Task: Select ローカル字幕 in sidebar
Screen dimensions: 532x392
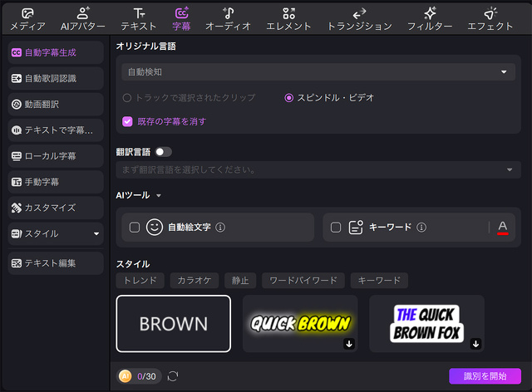Action: tap(56, 156)
